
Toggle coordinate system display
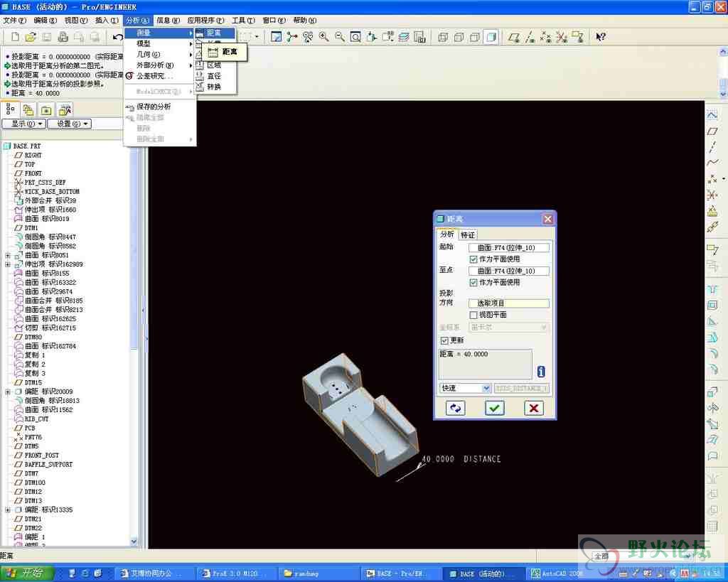coord(562,37)
